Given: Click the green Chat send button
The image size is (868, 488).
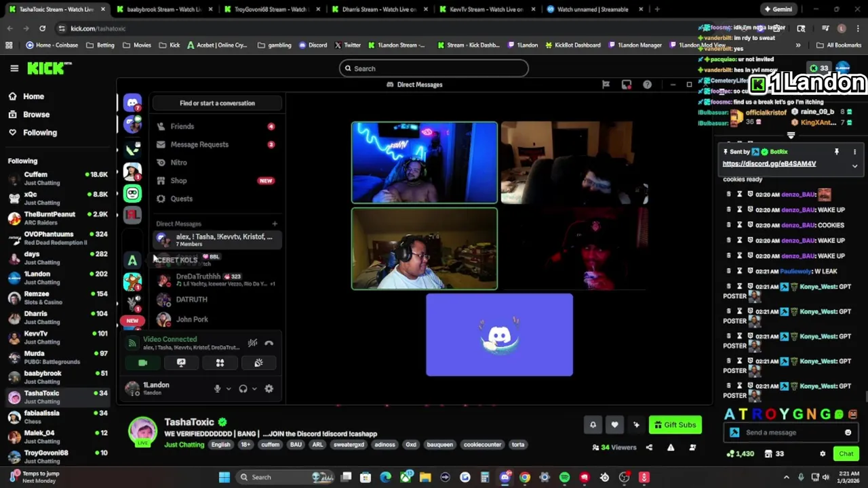Looking at the screenshot, I should click(846, 454).
